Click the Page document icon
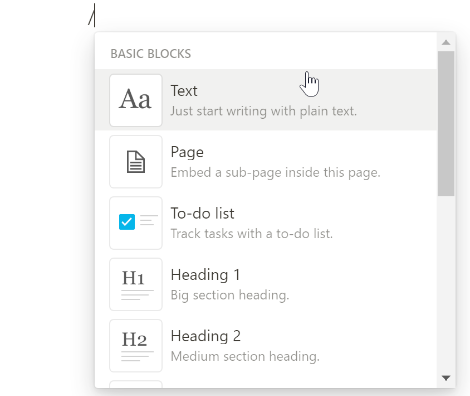This screenshot has height=396, width=470. tap(136, 162)
